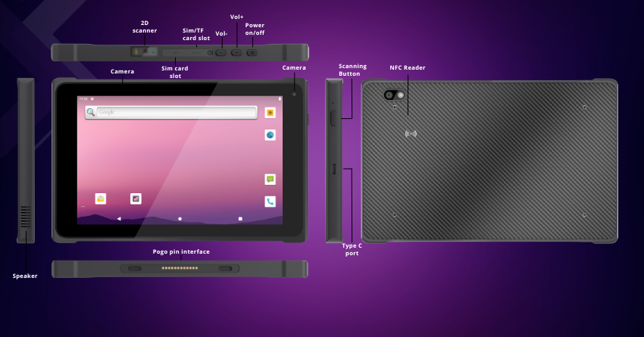Launch the globe Browser app icon
Image resolution: width=644 pixels, height=337 pixels.
[270, 135]
